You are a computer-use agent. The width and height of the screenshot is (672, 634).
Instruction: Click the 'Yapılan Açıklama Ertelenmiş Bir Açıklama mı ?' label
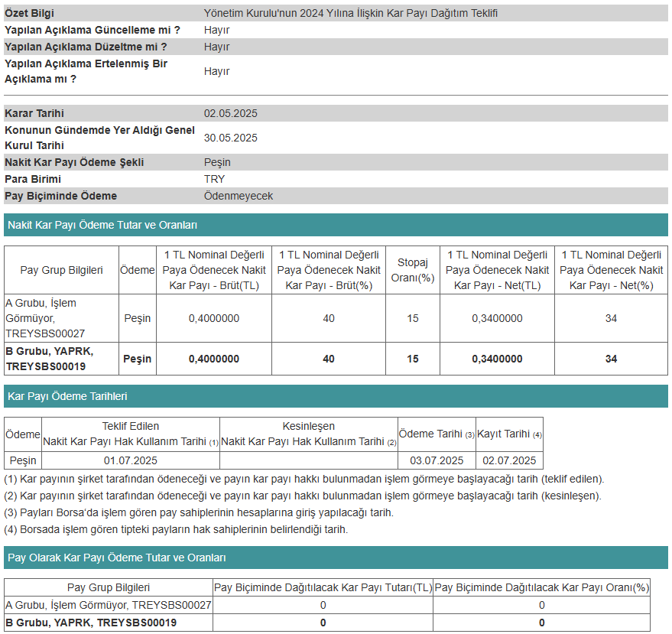86,71
